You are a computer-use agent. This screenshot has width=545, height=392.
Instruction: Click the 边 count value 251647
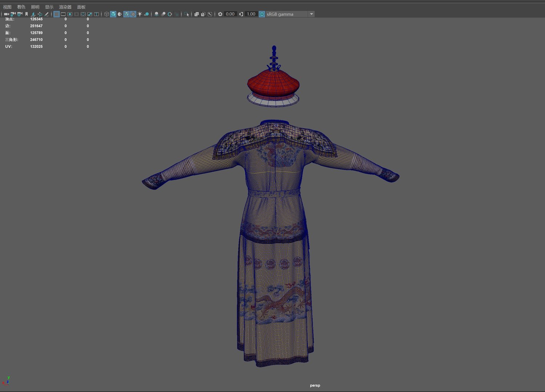coord(36,26)
